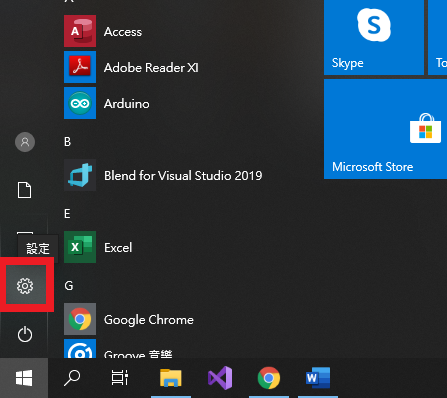447x398 pixels.
Task: Open the user account avatar
Action: tap(25, 142)
